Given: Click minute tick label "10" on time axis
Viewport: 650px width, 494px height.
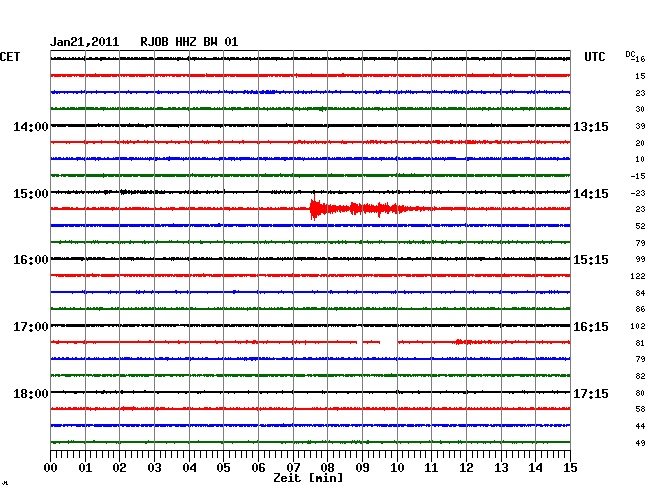Looking at the screenshot, I should [397, 468].
